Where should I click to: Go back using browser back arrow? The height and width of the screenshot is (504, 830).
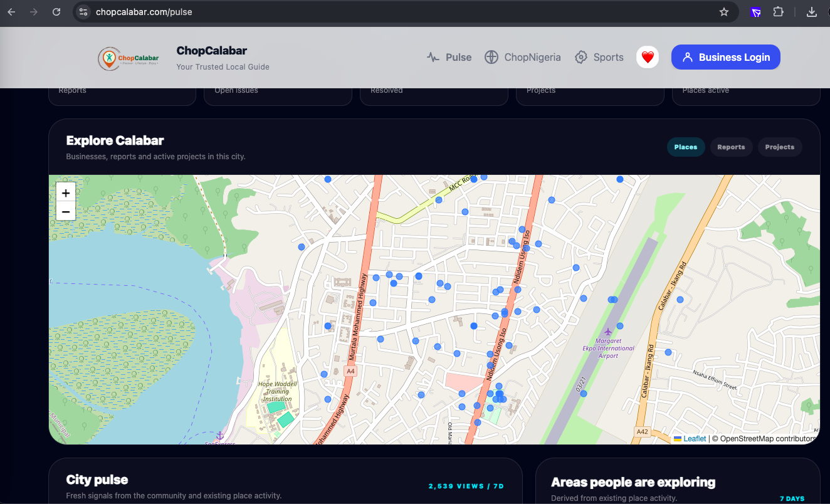11,12
